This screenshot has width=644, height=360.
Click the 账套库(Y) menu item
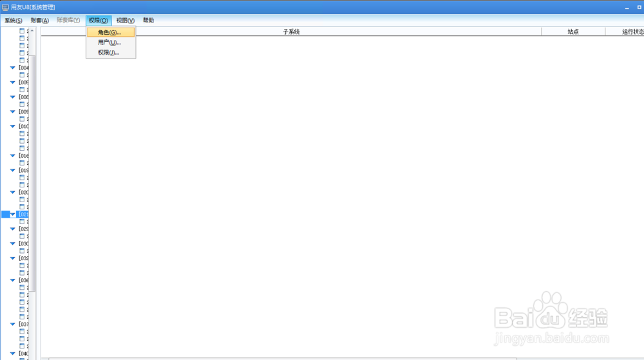pyautogui.click(x=68, y=21)
